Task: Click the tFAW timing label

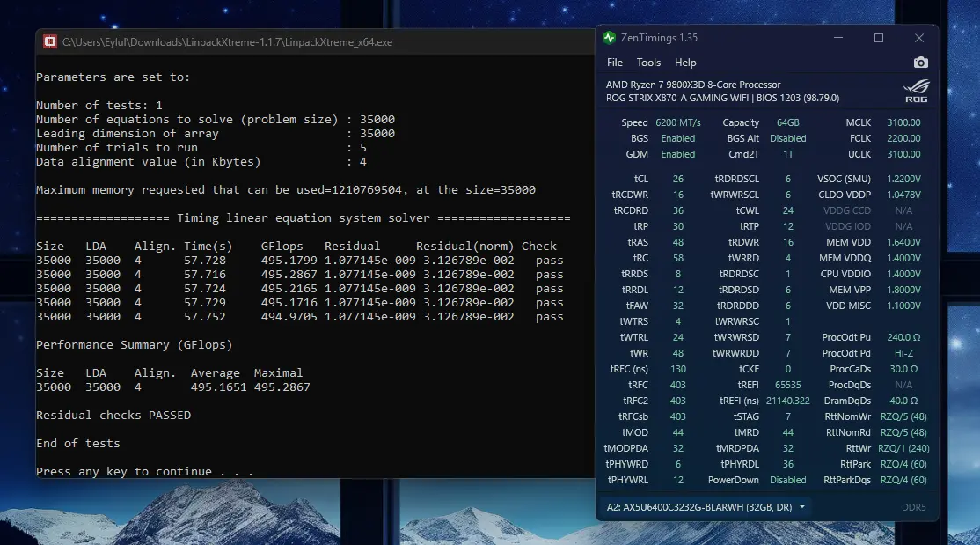Action: (x=638, y=306)
